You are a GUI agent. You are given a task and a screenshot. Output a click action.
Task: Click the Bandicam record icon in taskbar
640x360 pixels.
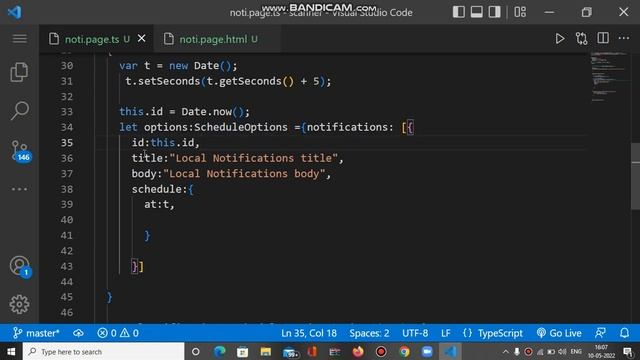(x=381, y=351)
